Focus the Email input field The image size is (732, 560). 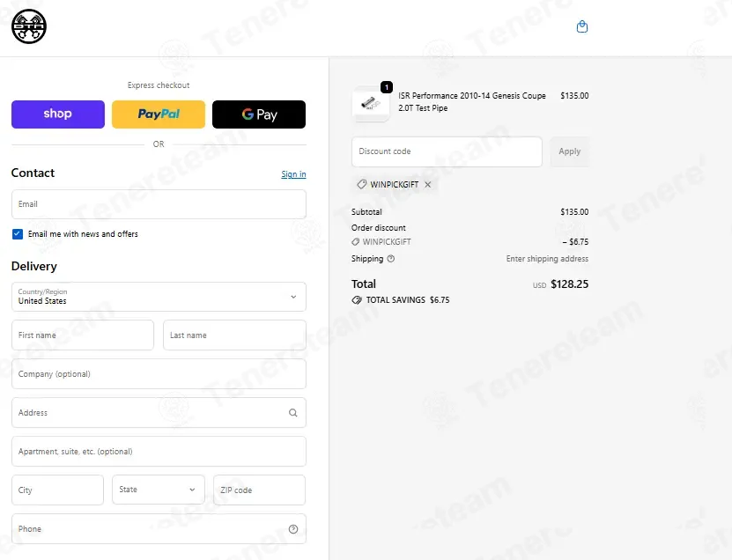tap(159, 204)
